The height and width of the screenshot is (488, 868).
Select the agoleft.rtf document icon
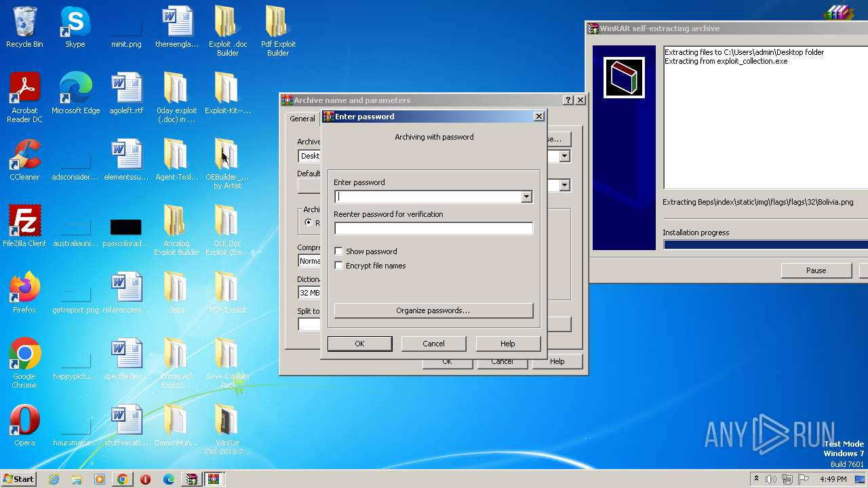[126, 94]
